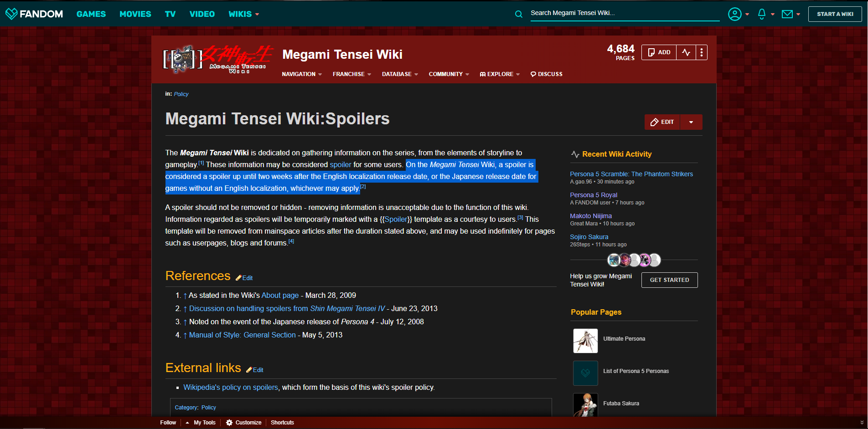Open Recent Wiki Activity heading link
Screen dimensions: 868x429
pyautogui.click(x=617, y=154)
